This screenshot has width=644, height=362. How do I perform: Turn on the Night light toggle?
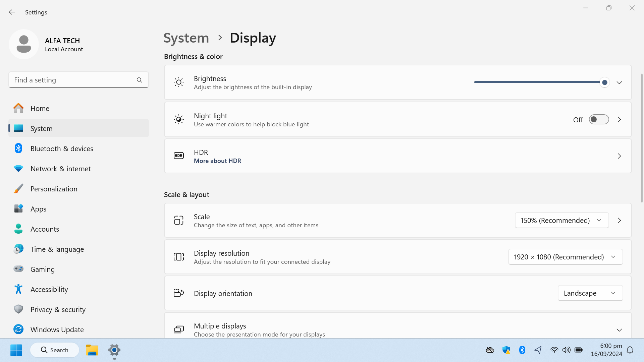coord(599,119)
